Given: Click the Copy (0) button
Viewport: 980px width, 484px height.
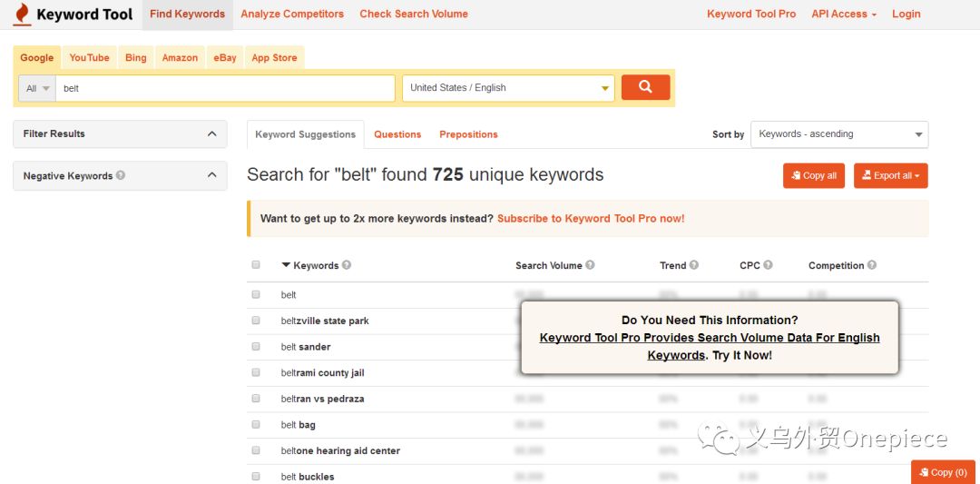Looking at the screenshot, I should pos(945,472).
